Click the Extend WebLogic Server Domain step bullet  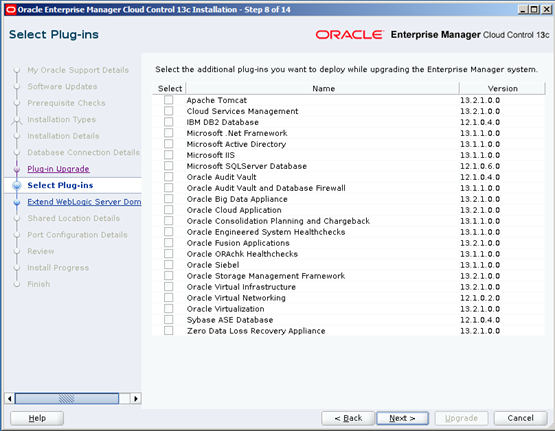17,202
